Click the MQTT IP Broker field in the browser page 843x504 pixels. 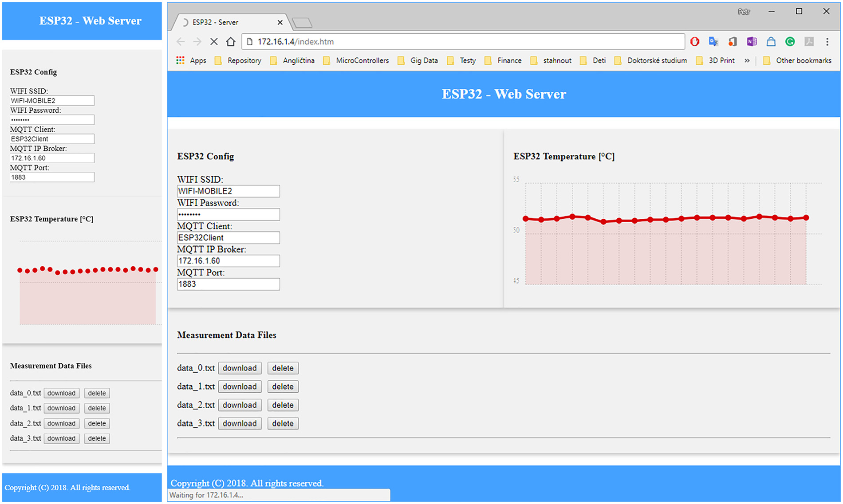pyautogui.click(x=228, y=261)
